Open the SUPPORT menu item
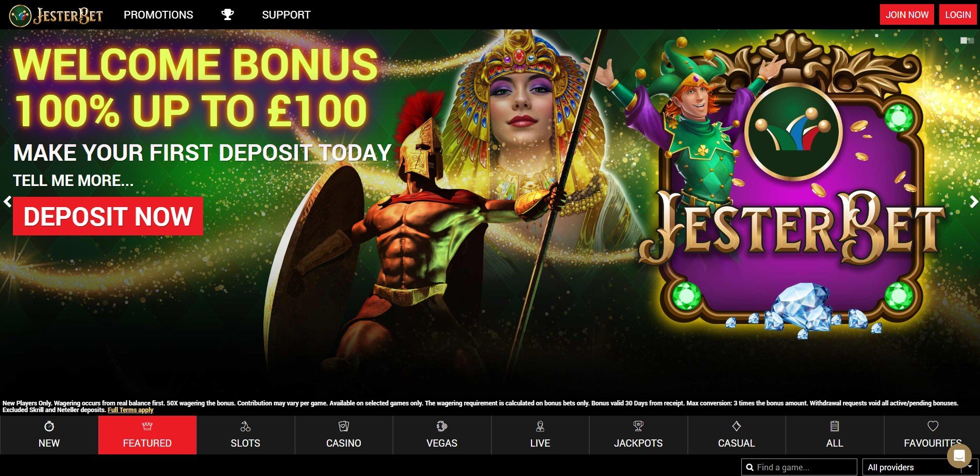The width and height of the screenshot is (980, 476). click(286, 15)
